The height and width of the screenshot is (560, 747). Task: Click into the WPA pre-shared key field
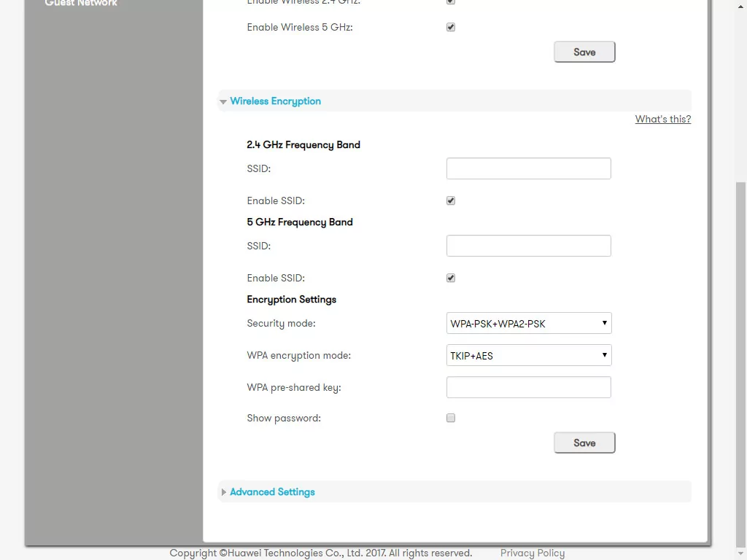(529, 387)
